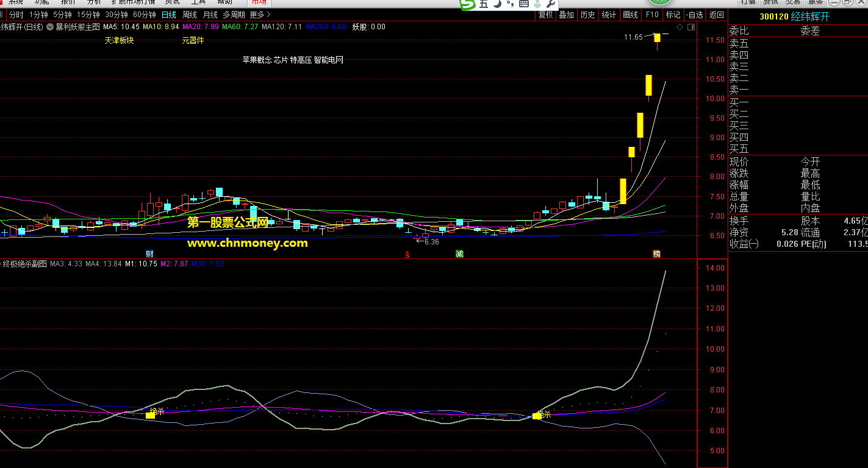The image size is (868, 468).
Task: Click the 复权 button
Action: (x=546, y=15)
